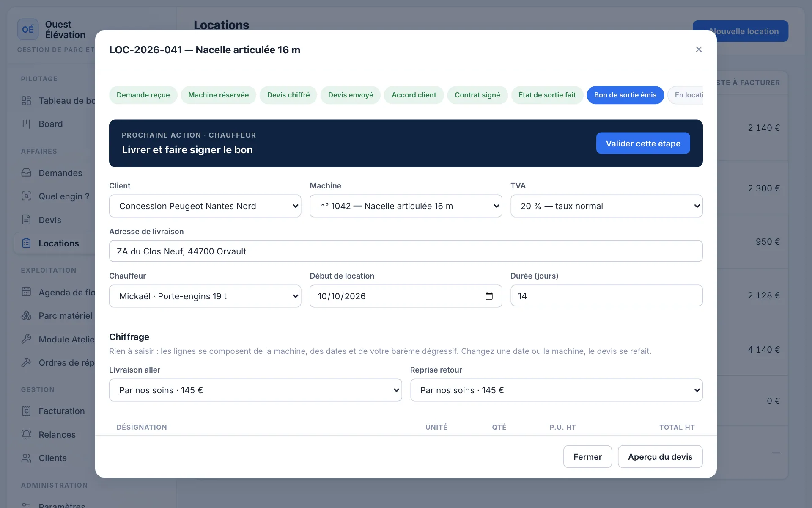Open the Machine selection dropdown
Viewport: 812px width, 508px height.
pos(406,206)
